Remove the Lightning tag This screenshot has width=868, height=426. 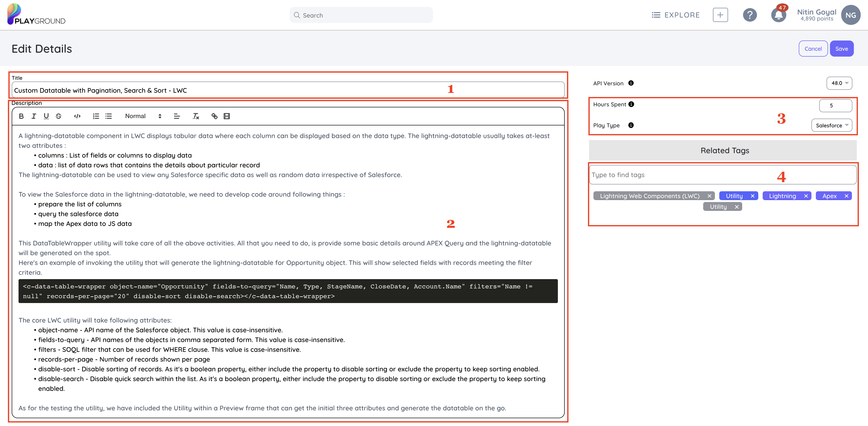click(x=806, y=196)
